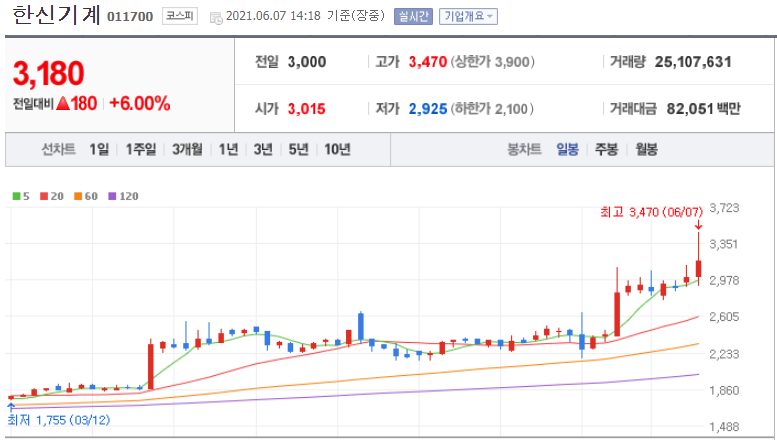777x440 pixels.
Task: Click the trading value 82,051 백만
Action: (x=703, y=109)
